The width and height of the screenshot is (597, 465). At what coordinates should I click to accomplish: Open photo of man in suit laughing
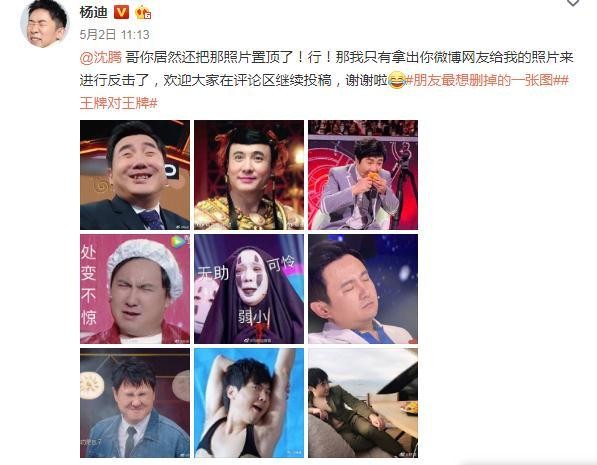click(135, 175)
